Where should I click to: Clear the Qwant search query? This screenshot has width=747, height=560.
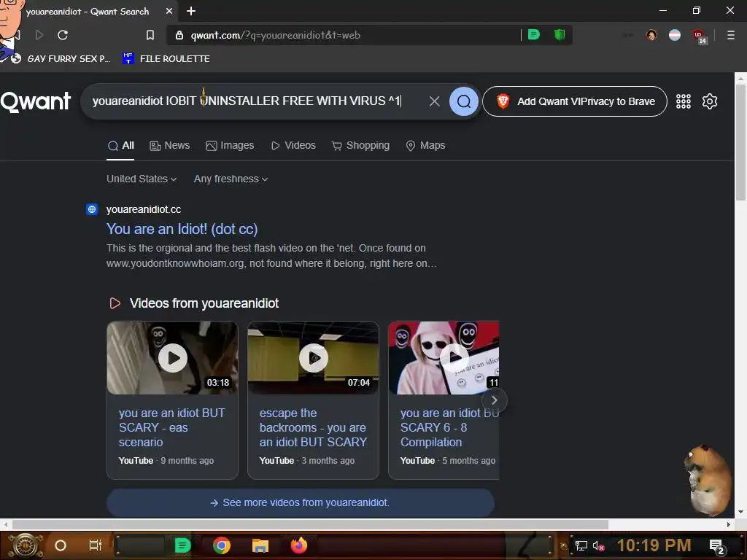[x=434, y=101]
